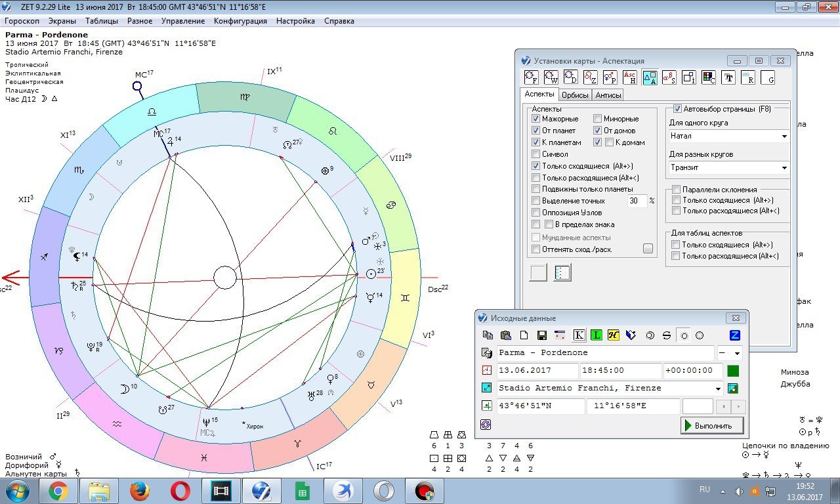Enable the Минорные aspects checkbox

pyautogui.click(x=598, y=119)
